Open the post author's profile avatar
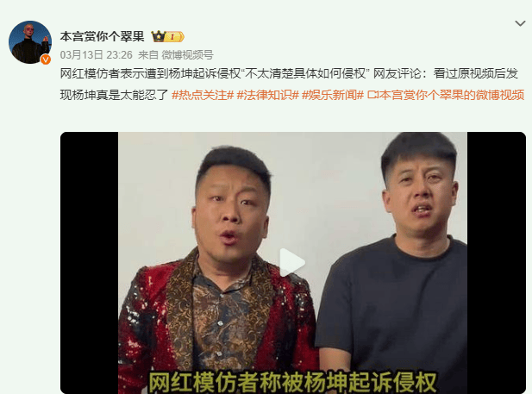 pyautogui.click(x=30, y=42)
